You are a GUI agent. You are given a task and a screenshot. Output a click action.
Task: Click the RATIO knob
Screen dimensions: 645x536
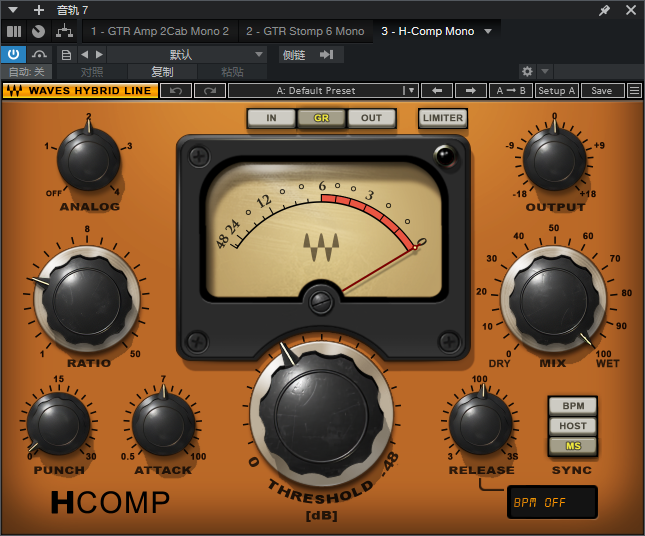[x=87, y=299]
